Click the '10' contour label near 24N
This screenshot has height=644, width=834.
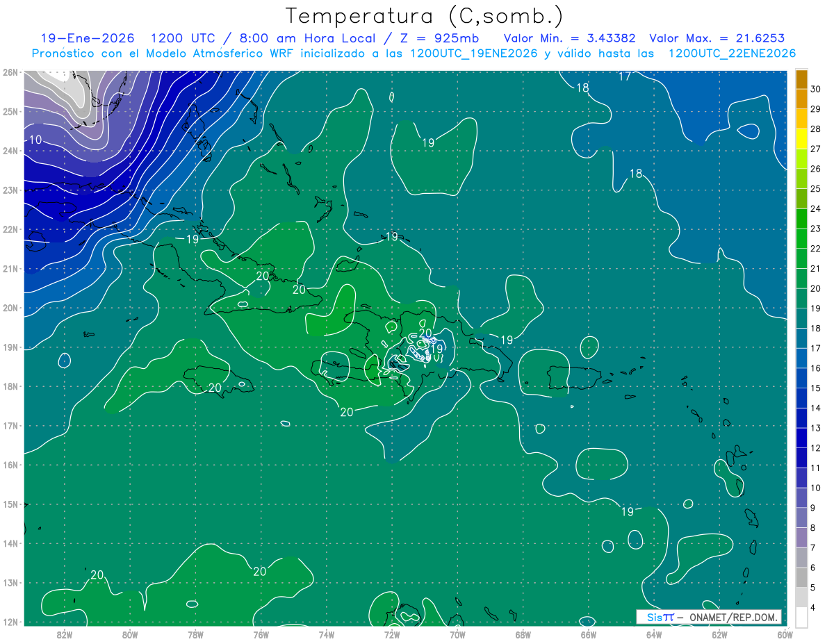click(x=35, y=140)
